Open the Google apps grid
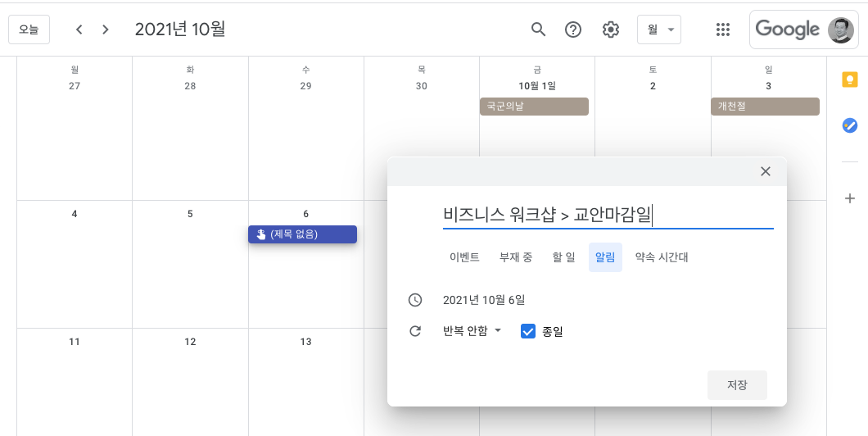Screen dimensions: 868x436 click(x=723, y=30)
